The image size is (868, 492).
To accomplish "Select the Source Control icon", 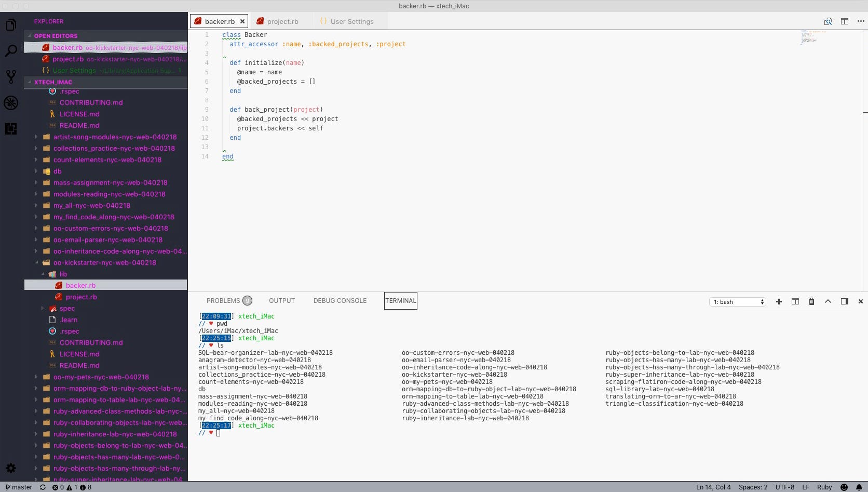I will click(x=11, y=76).
